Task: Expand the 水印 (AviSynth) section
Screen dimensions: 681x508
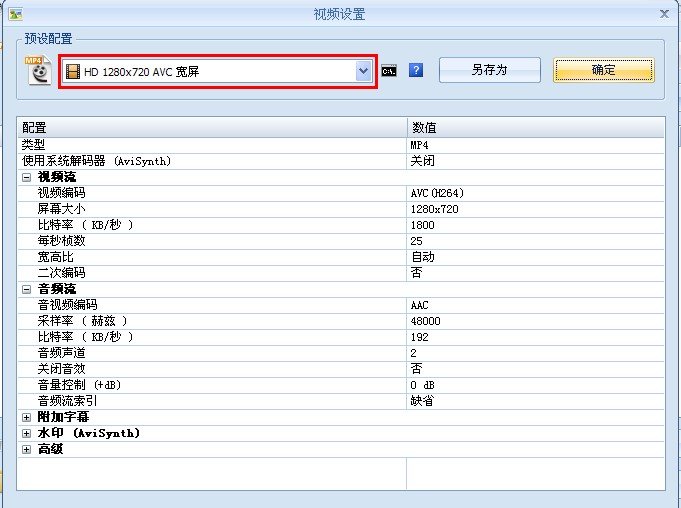Action: coord(26,433)
